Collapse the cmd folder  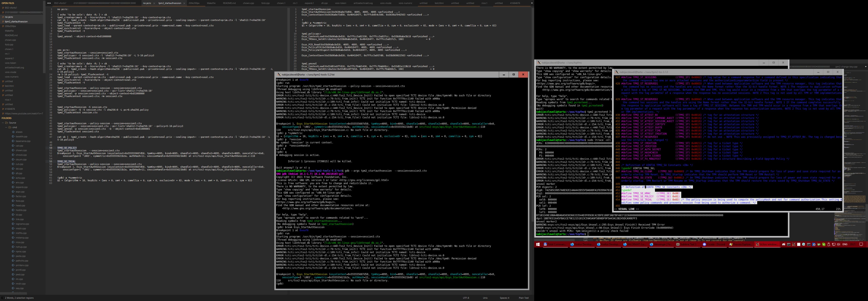coord(6,128)
